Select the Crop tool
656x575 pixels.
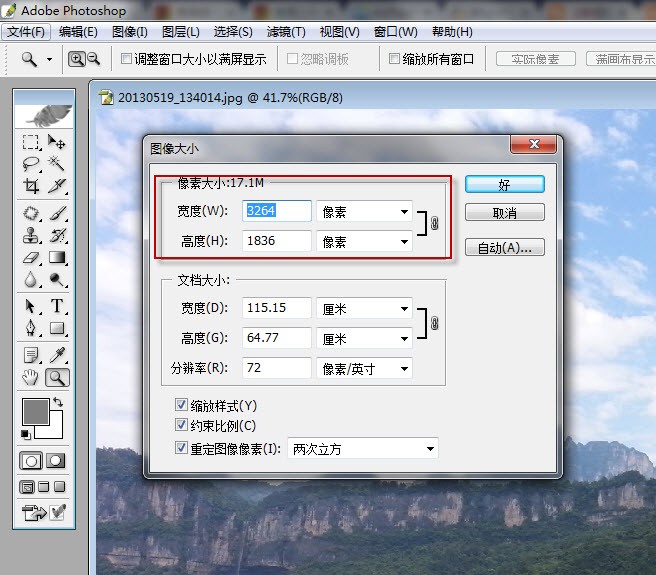[x=31, y=186]
